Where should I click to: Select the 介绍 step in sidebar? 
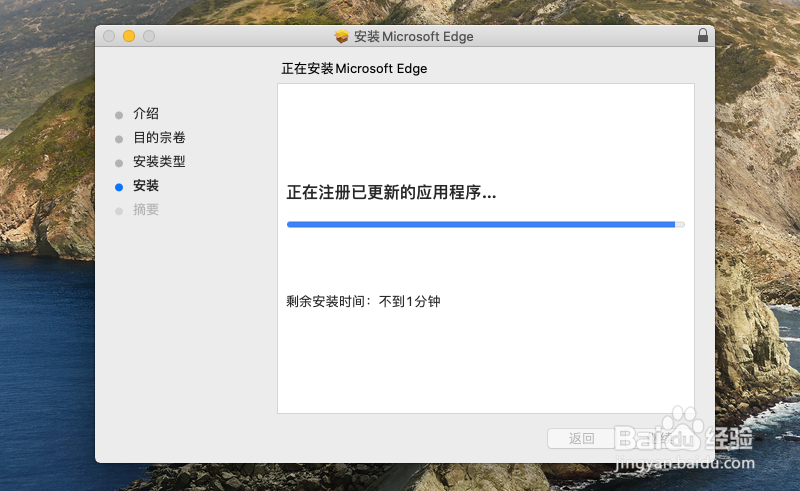146,113
